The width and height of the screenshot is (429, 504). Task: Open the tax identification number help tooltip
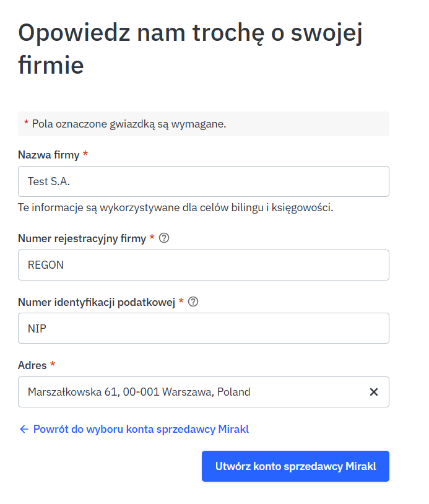pos(193,302)
